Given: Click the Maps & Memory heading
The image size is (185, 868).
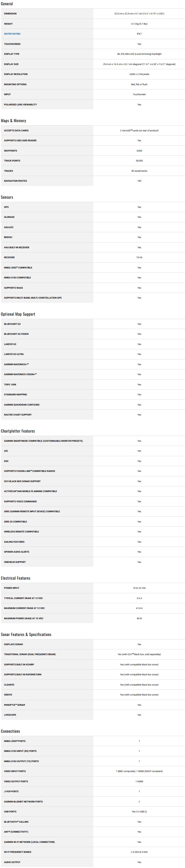Looking at the screenshot, I should (x=13, y=121).
